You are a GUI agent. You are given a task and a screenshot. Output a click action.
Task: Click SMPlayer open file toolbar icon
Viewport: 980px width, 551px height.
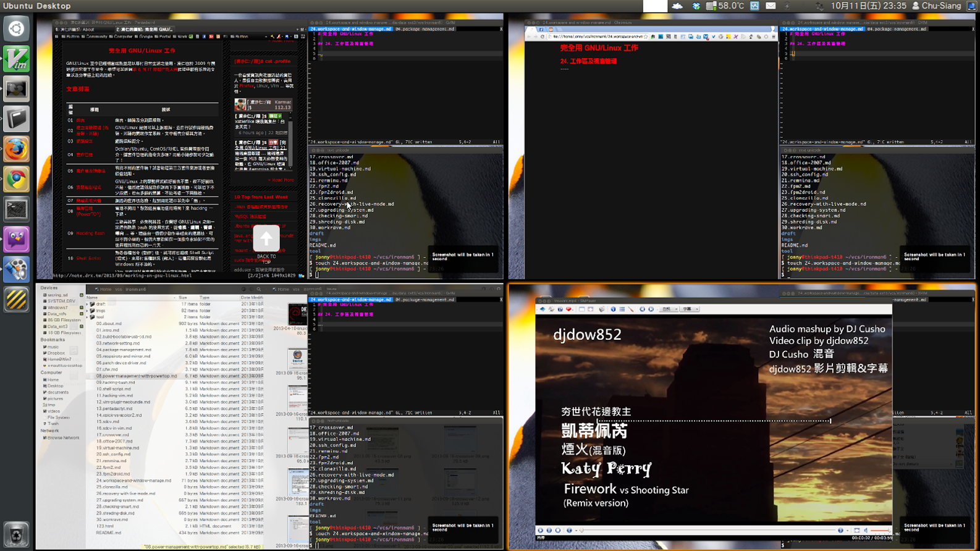543,309
